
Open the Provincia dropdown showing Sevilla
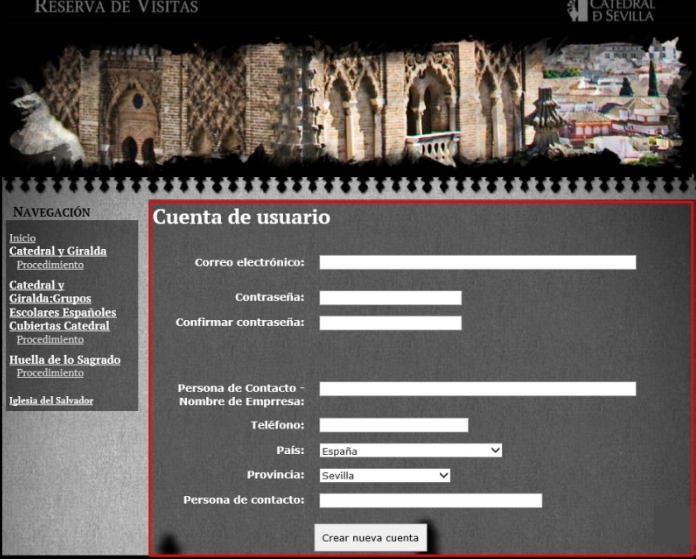[x=385, y=475]
